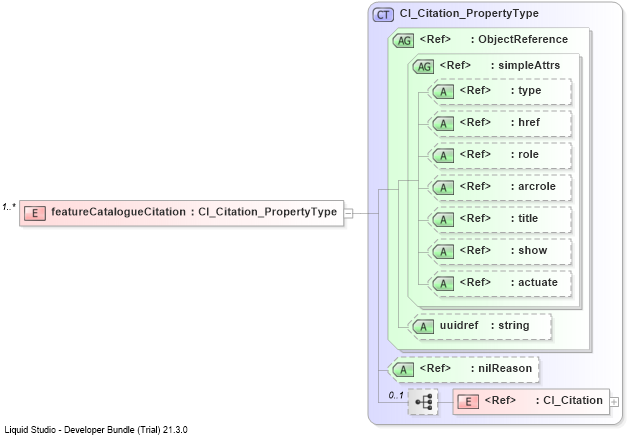This screenshot has height=435, width=627.
Task: Click the AG icon beside simpleAttrs
Action: click(424, 66)
